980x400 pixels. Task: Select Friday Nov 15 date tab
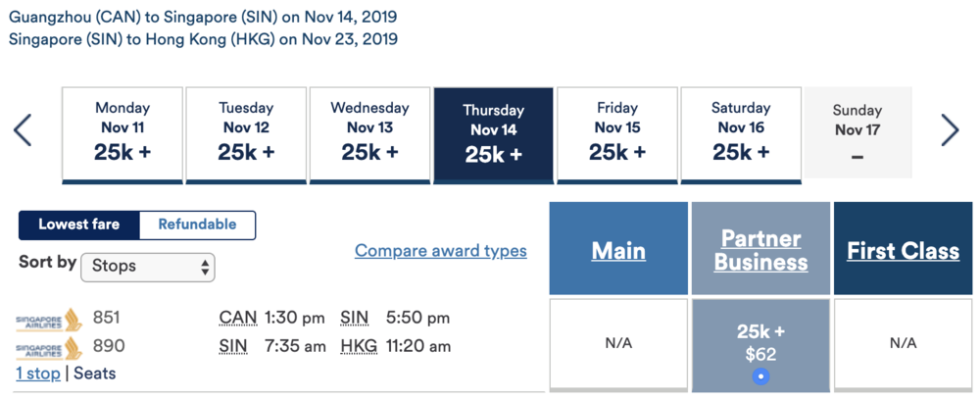617,134
